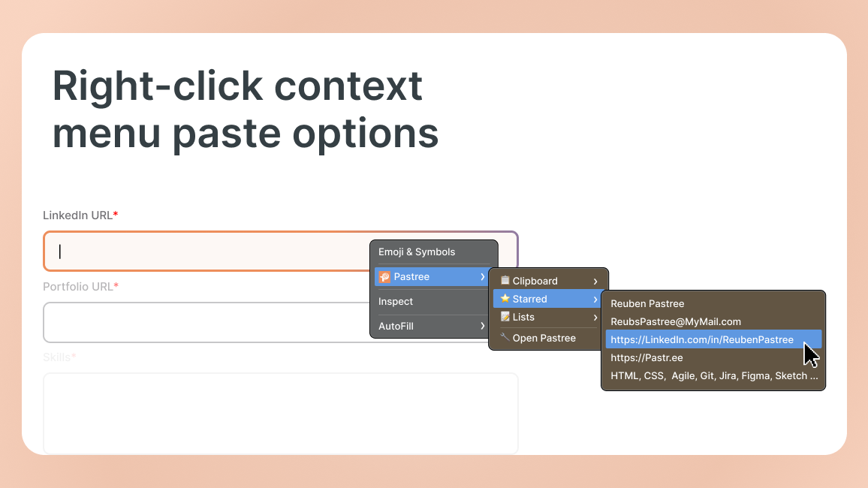Click the wrench icon next to Open Pastree
Viewport: 868px width, 488px height.
pos(505,338)
